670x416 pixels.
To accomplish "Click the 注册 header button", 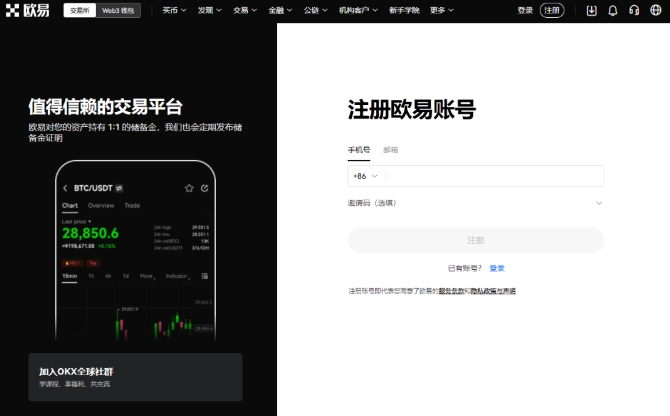I will tap(552, 10).
